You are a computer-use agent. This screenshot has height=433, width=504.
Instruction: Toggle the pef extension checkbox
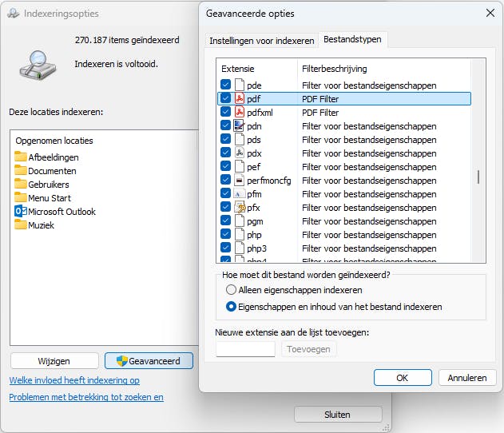pos(226,166)
